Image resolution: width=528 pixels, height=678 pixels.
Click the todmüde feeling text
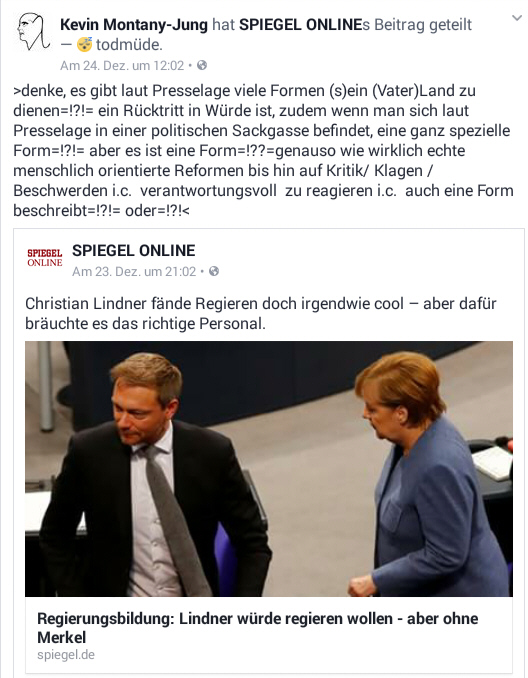(x=129, y=45)
